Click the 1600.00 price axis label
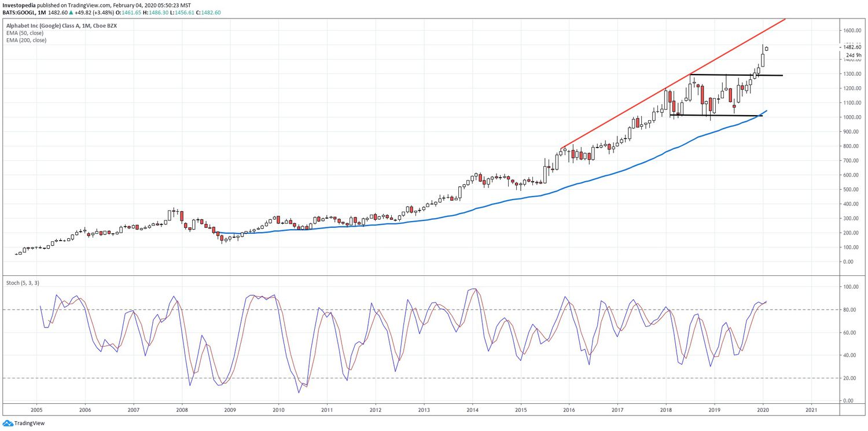This screenshot has height=431, width=868. (854, 31)
